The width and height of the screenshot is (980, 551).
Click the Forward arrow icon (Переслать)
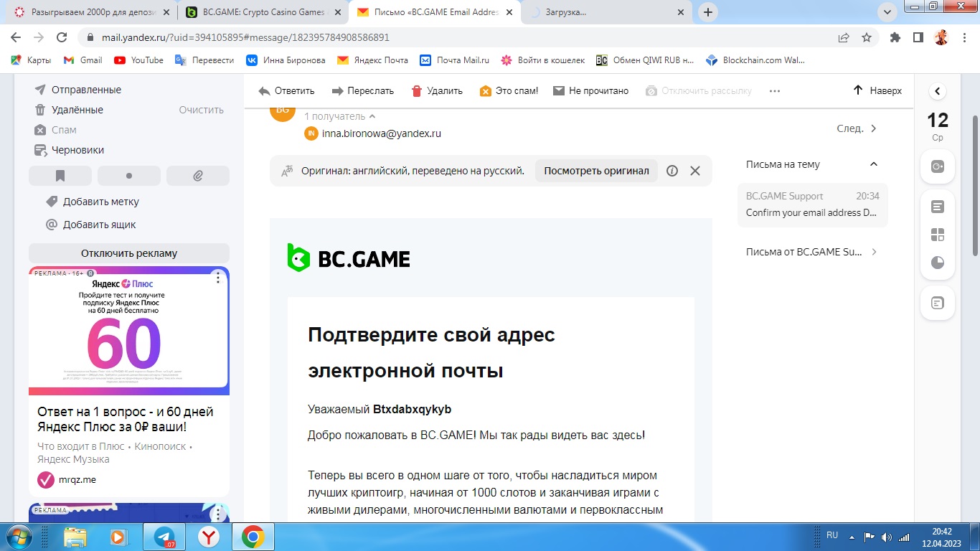point(337,91)
